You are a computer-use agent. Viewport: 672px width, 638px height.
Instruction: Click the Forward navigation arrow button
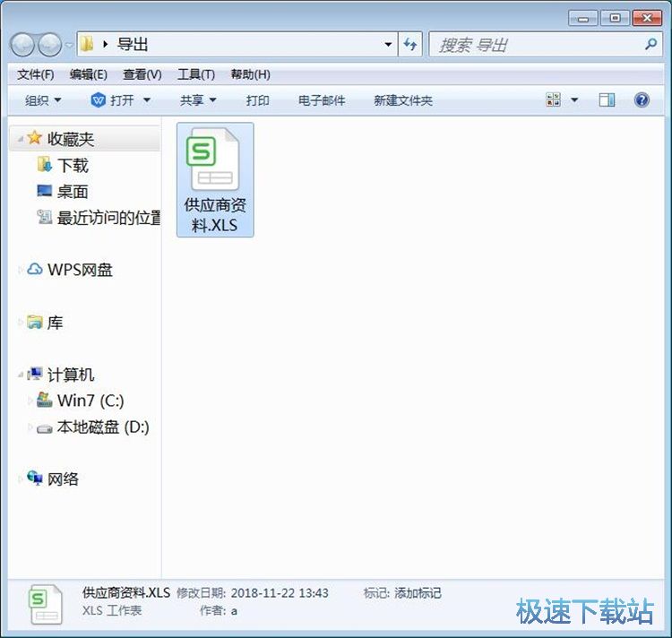click(49, 45)
